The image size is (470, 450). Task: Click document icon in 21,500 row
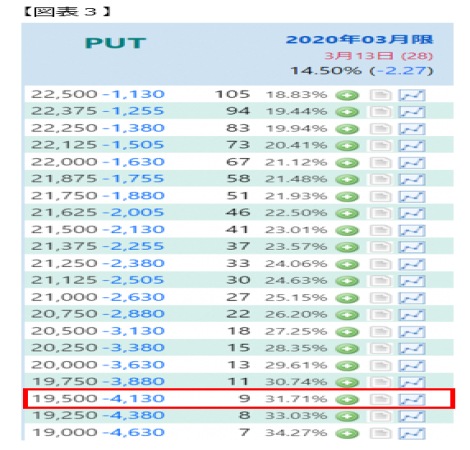click(x=380, y=230)
